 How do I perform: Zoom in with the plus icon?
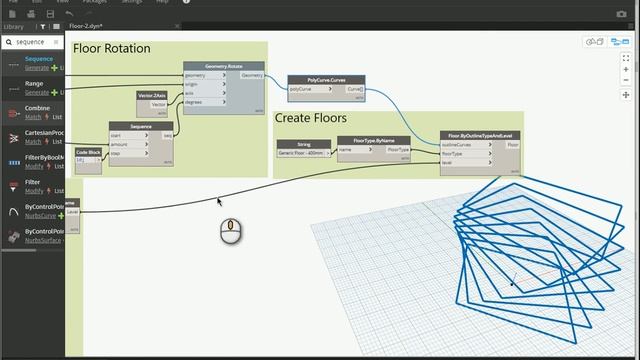click(626, 69)
